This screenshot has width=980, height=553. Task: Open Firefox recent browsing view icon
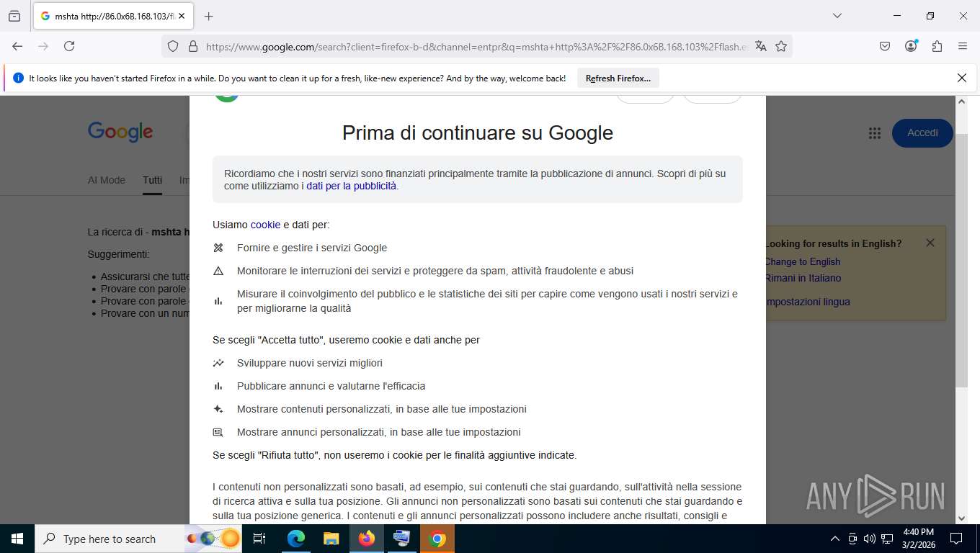point(14,16)
